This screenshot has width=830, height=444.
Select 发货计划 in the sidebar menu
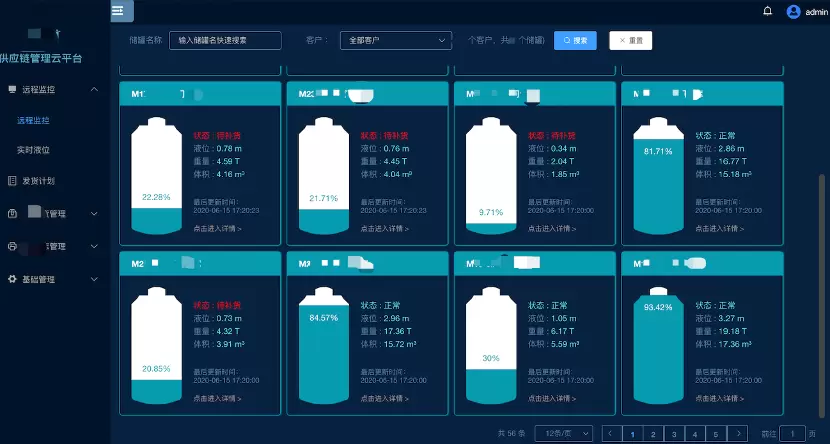[38, 181]
